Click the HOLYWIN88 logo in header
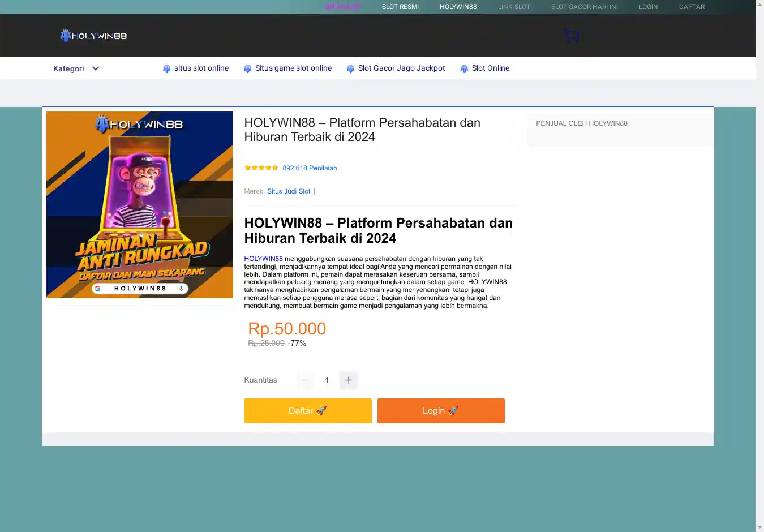Screen dimensions: 764x532 (93, 36)
